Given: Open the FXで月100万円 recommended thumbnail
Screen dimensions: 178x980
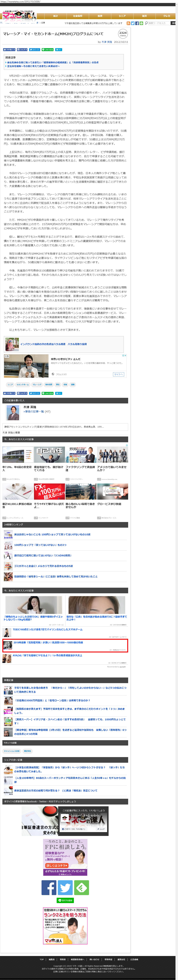Looking at the screenshot, I should [x=49, y=491].
